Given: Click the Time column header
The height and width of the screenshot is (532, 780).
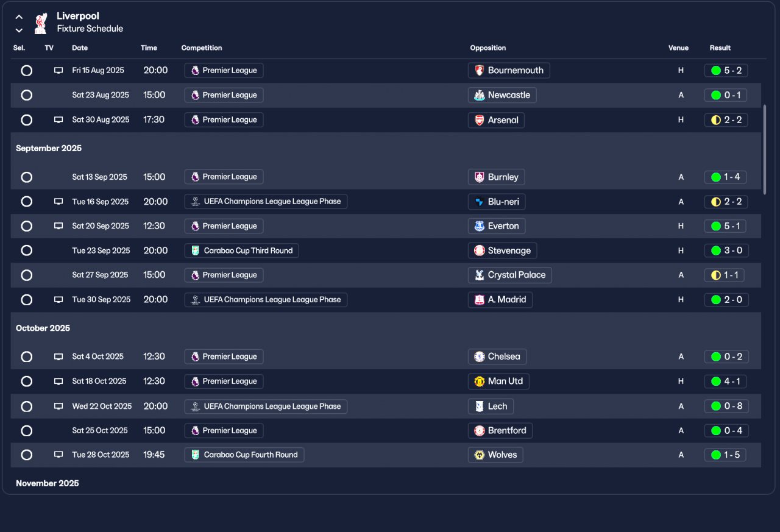Looking at the screenshot, I should (x=149, y=48).
